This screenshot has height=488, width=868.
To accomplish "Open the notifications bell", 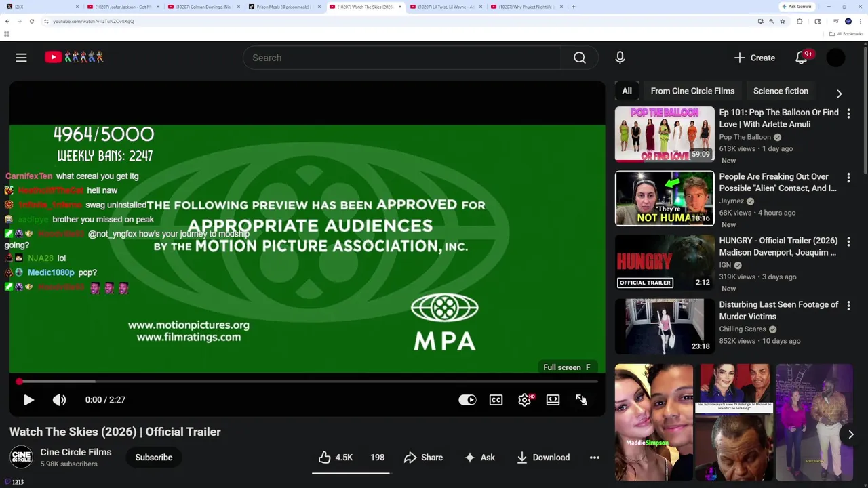I will pyautogui.click(x=802, y=58).
